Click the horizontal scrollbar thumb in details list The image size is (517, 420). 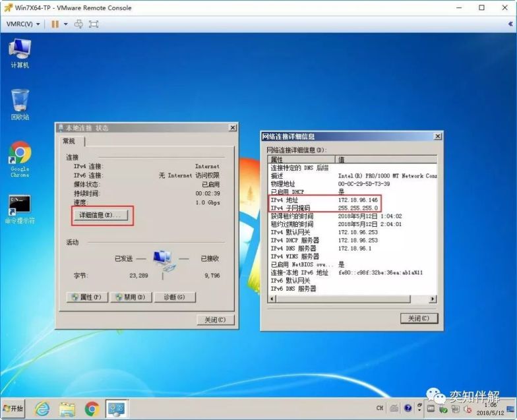(x=343, y=299)
